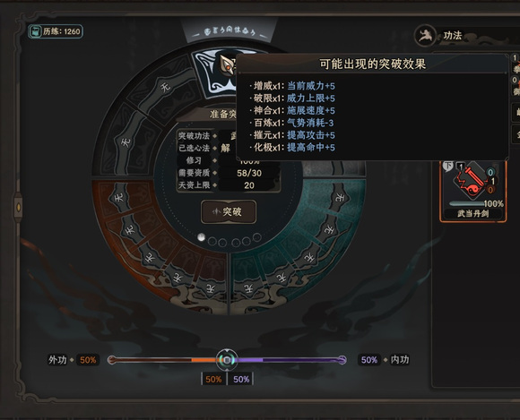Open the uppermost gray 无 slot
The height and width of the screenshot is (420, 520).
tap(165, 87)
